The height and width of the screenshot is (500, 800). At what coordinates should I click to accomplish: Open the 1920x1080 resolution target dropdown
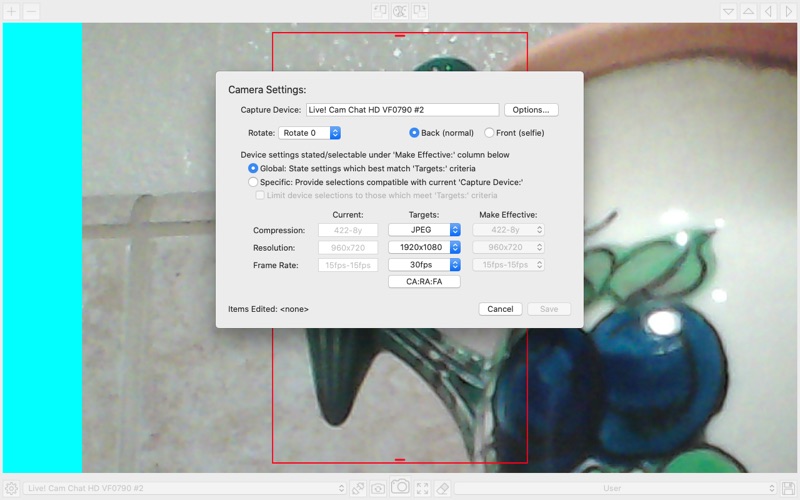tap(424, 247)
